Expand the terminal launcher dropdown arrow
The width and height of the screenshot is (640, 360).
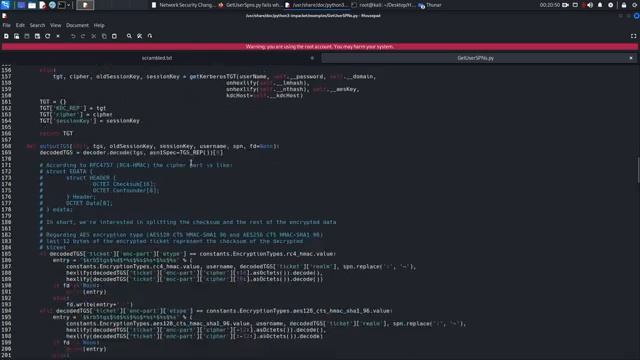coord(69,5)
